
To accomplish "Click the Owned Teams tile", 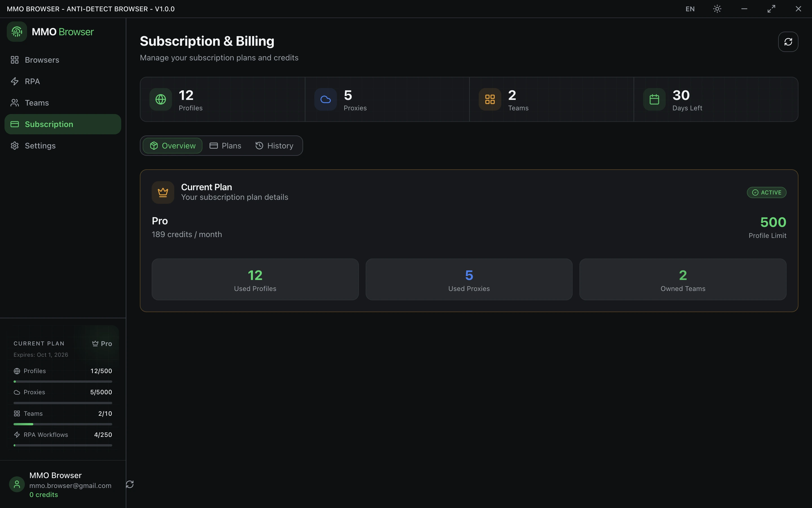I will point(683,279).
